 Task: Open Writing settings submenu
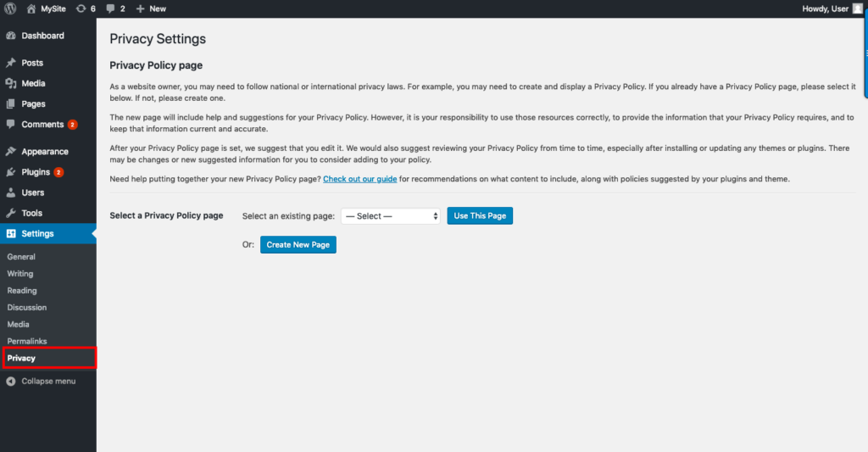20,274
